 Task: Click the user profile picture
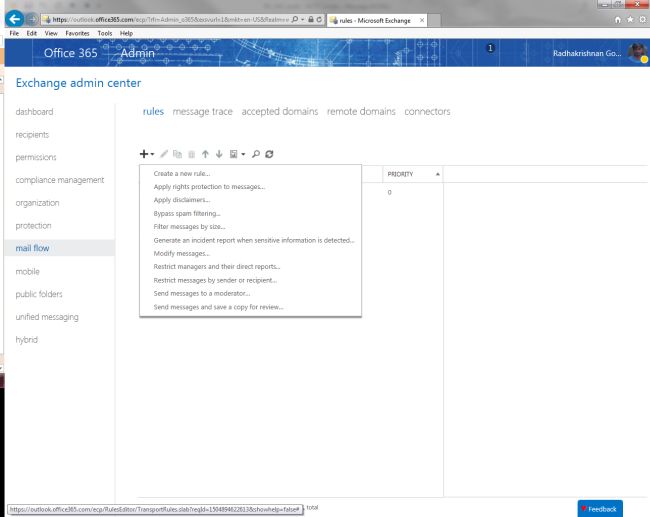coord(637,53)
